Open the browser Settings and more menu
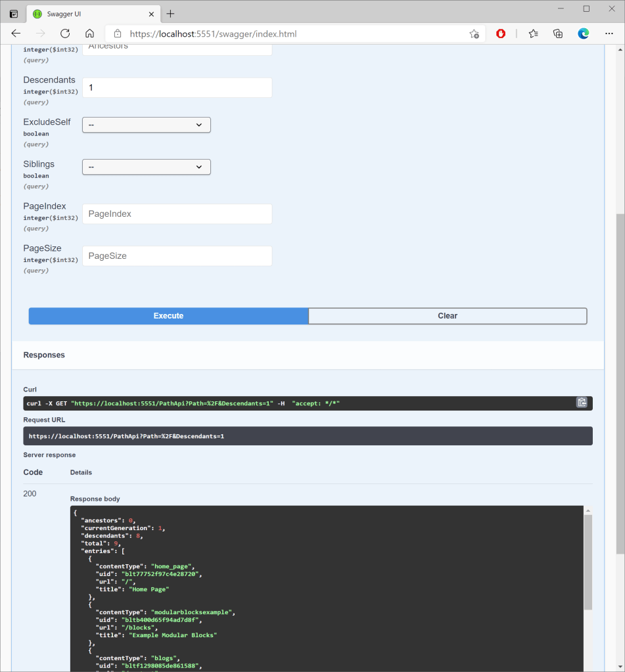The image size is (625, 672). pyautogui.click(x=609, y=34)
